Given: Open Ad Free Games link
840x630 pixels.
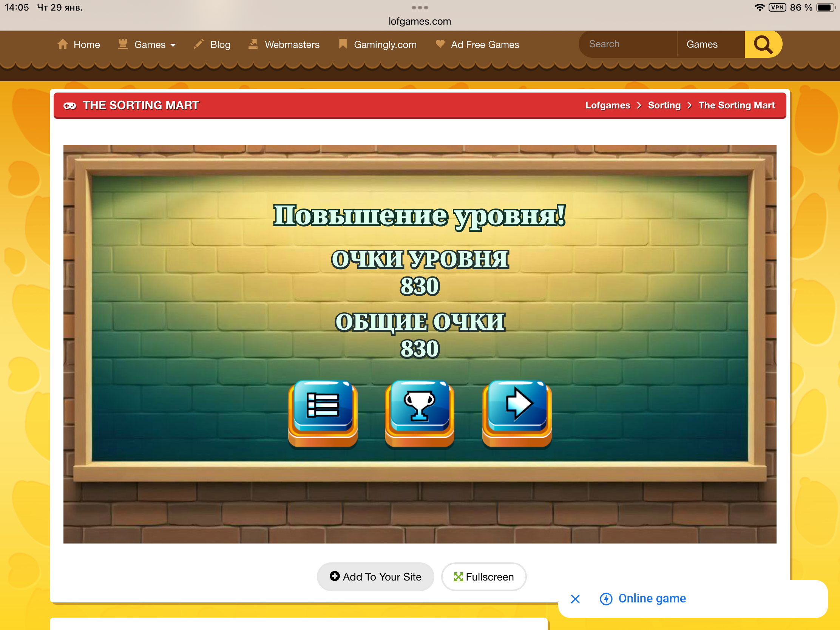Looking at the screenshot, I should (x=485, y=45).
